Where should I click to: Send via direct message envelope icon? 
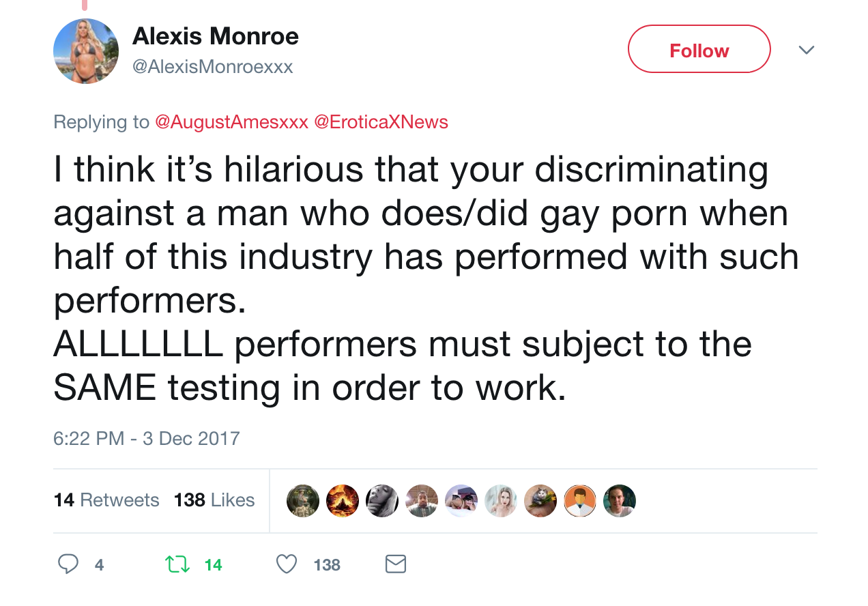pos(396,564)
